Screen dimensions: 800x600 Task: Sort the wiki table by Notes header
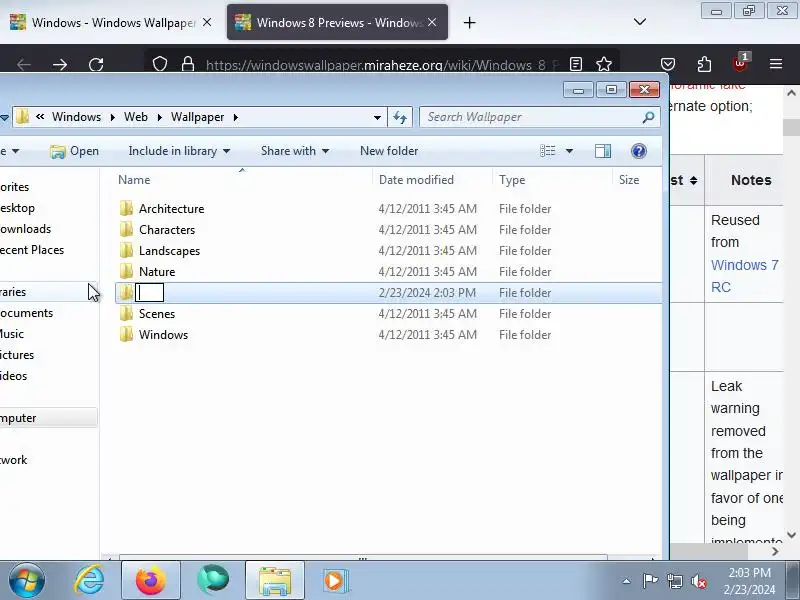pyautogui.click(x=751, y=180)
